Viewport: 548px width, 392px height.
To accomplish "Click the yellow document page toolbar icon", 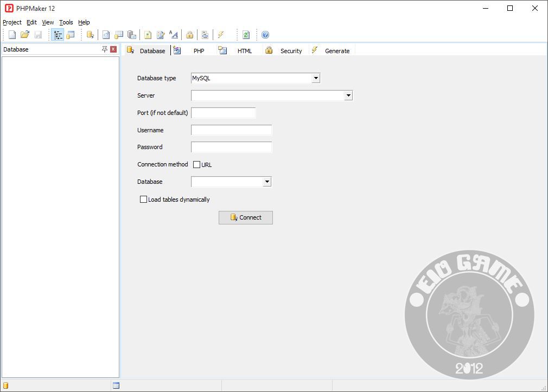I will [148, 35].
